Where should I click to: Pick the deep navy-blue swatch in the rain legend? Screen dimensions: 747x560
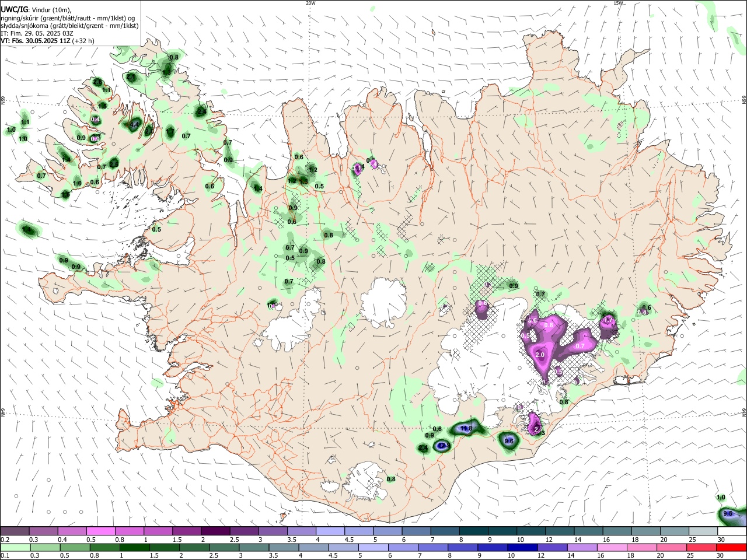coord(521,548)
